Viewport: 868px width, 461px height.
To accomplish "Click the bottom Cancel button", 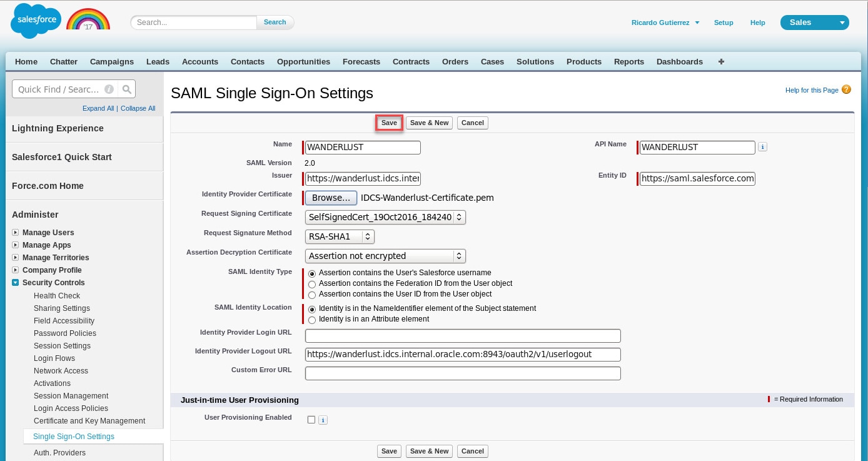I will [x=473, y=451].
